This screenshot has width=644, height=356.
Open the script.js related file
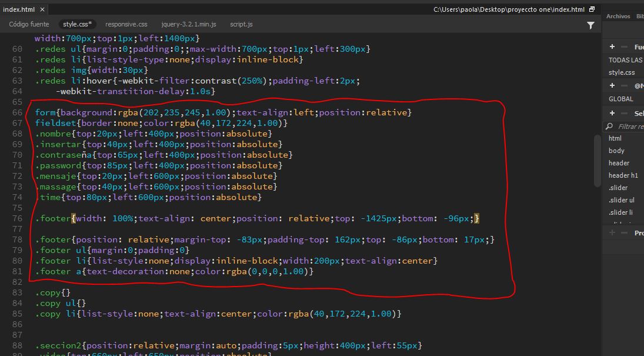241,24
